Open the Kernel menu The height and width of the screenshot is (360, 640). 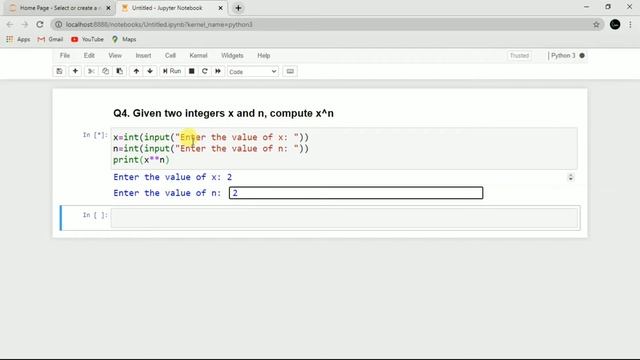pos(198,56)
